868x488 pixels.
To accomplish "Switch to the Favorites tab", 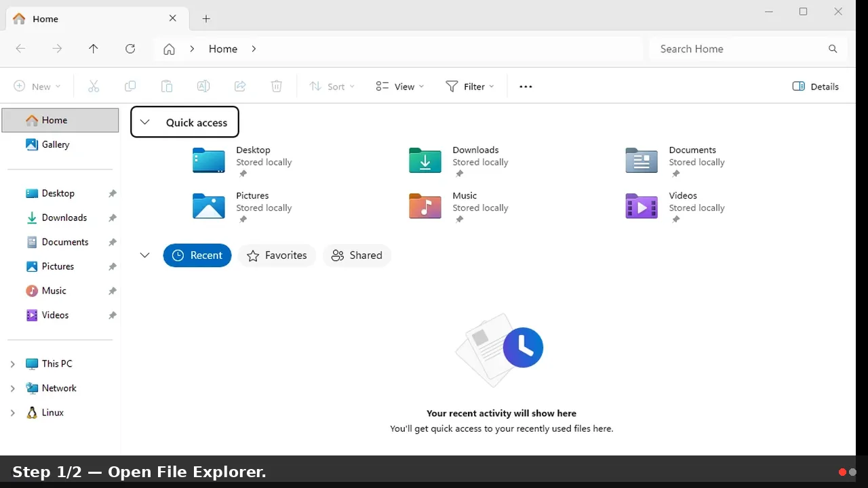I will coord(277,256).
